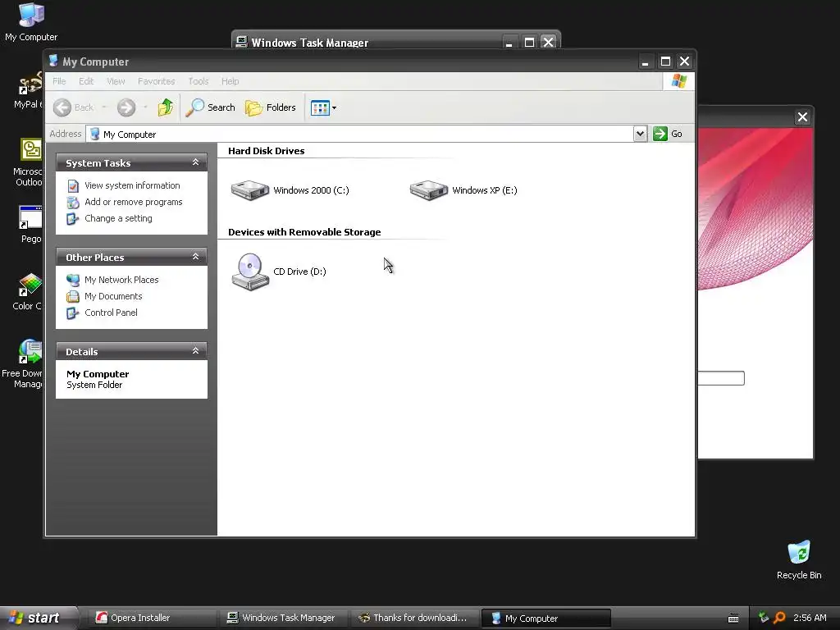Switch to Windows Task Manager taskbar button

(x=283, y=618)
